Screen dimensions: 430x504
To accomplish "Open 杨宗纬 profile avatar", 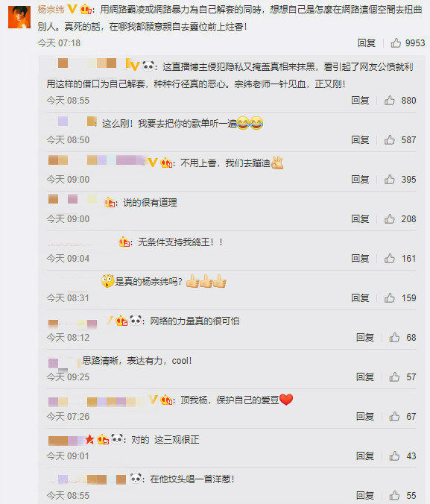I will click(19, 17).
